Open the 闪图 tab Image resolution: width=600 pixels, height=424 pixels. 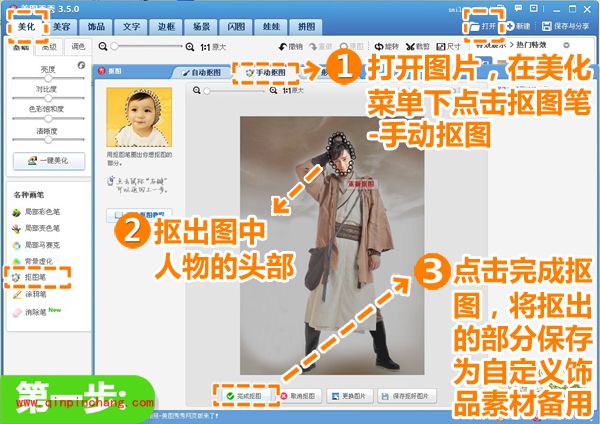click(236, 27)
